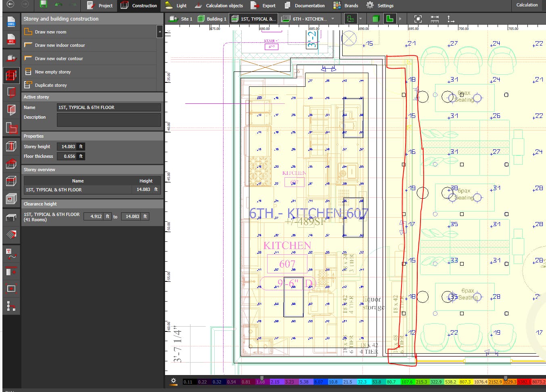Switch to the 3D view green cube
The width and height of the screenshot is (546, 392).
(376, 19)
